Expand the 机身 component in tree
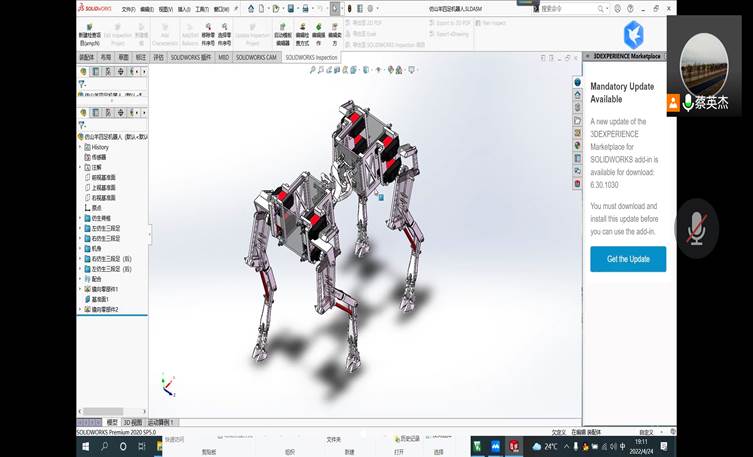This screenshot has width=753, height=457. 80,248
